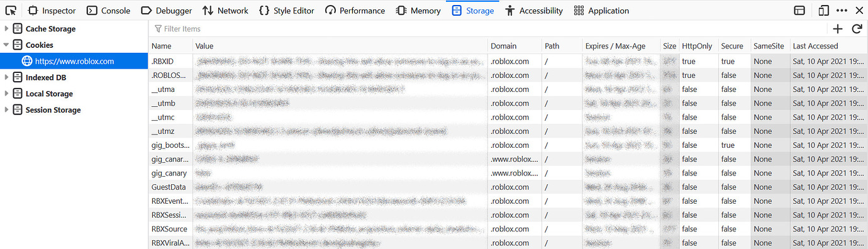Select the .ROBLOS… cookie row
This screenshot has height=249, width=868.
coord(508,75)
